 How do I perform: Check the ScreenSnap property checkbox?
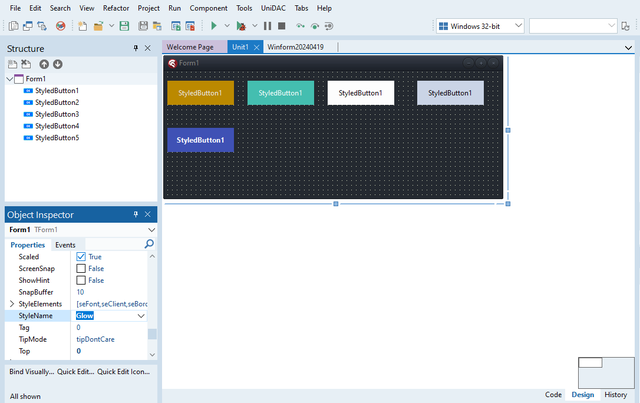pyautogui.click(x=81, y=268)
